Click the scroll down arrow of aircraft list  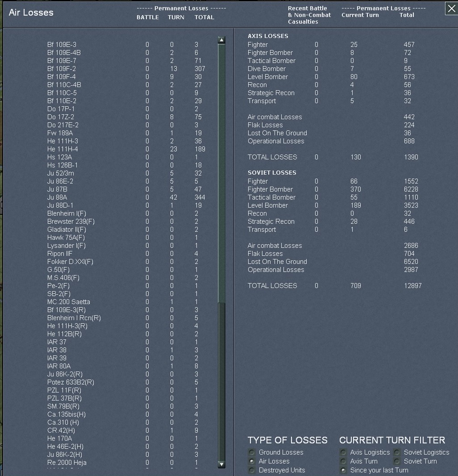pyautogui.click(x=221, y=464)
